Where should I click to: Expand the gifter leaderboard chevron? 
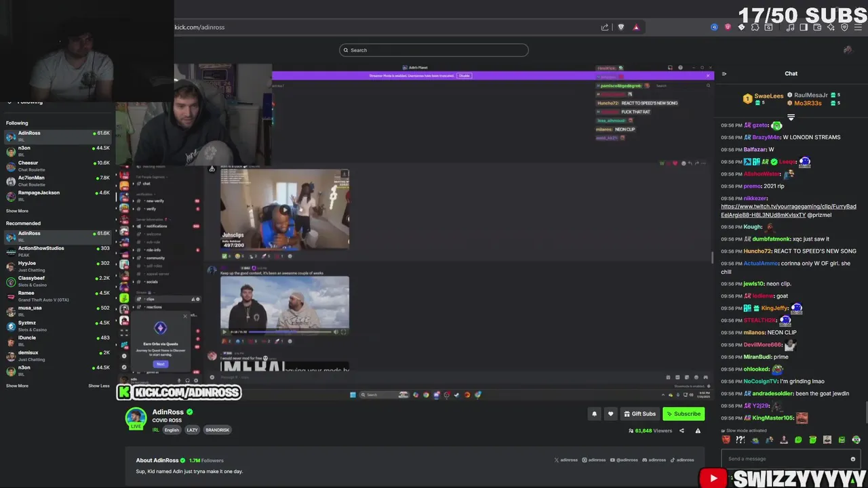click(x=791, y=117)
